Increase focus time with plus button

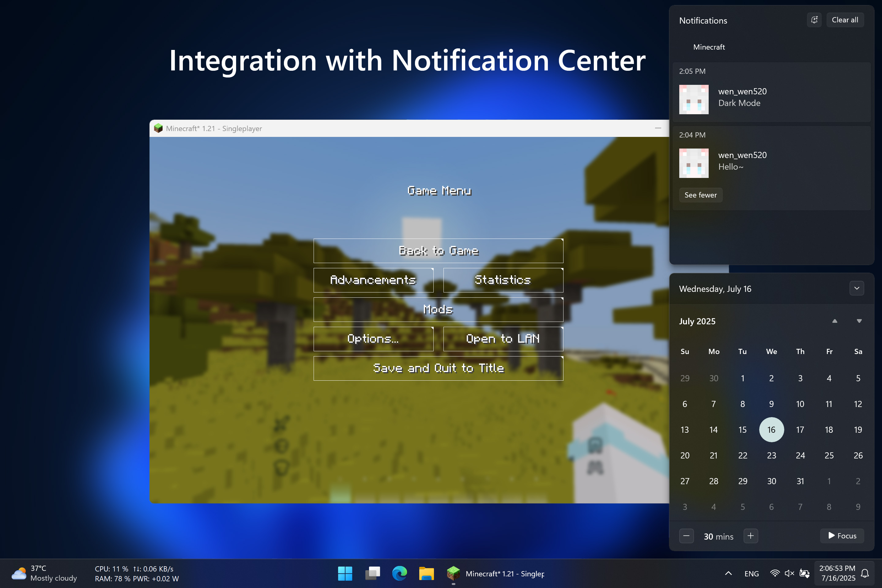tap(751, 536)
